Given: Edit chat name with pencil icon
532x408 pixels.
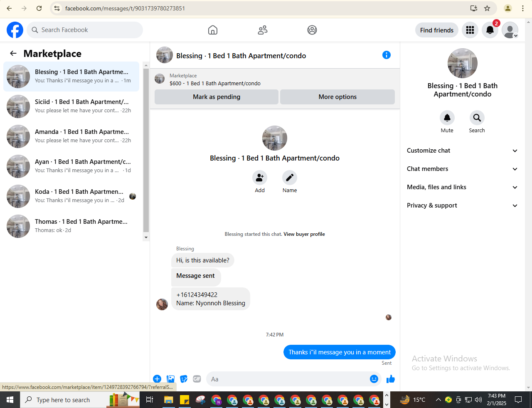Looking at the screenshot, I should coord(290,178).
